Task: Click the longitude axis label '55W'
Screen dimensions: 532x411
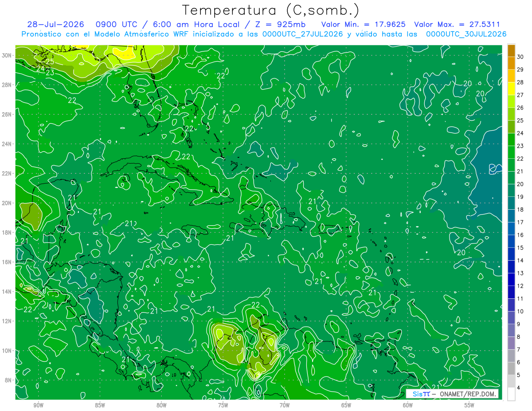Action: point(469,405)
